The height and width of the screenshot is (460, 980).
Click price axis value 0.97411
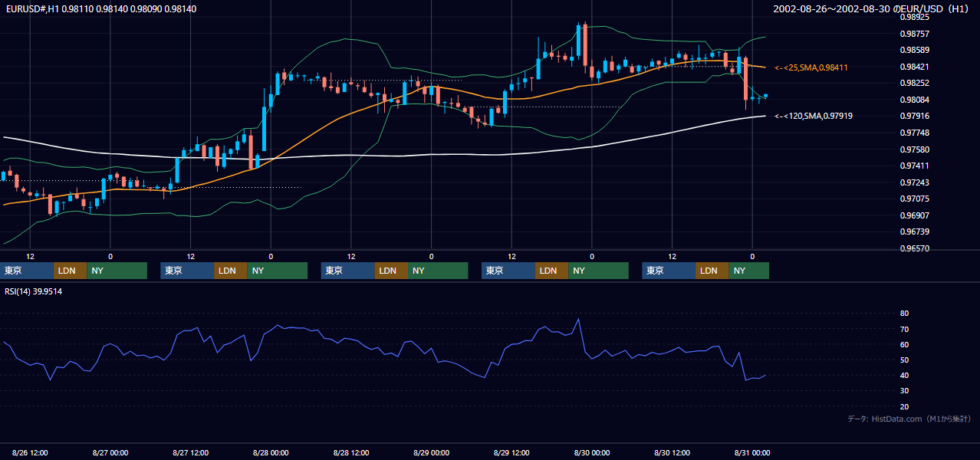pos(915,166)
